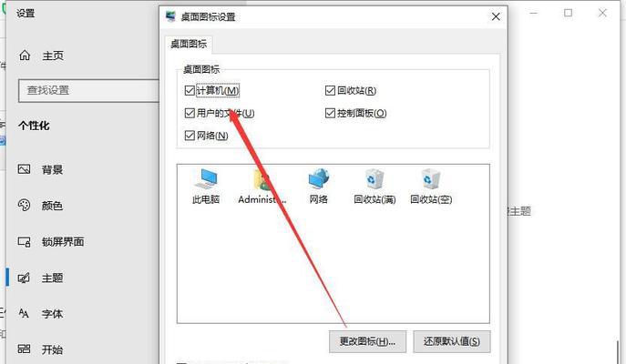The height and width of the screenshot is (364, 626).
Task: Uncheck the 回收站(R) checkbox
Action: (330, 90)
